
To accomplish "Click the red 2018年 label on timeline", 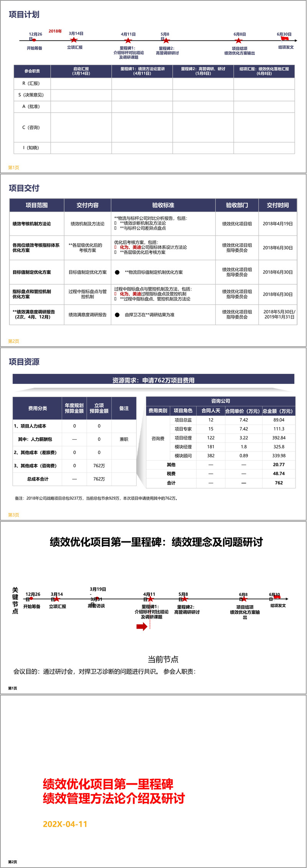I will tap(55, 31).
